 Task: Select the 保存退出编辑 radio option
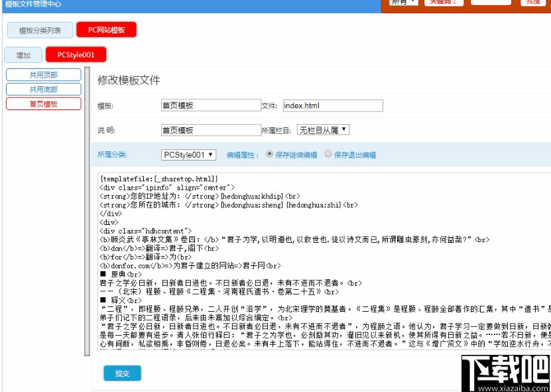[328, 154]
